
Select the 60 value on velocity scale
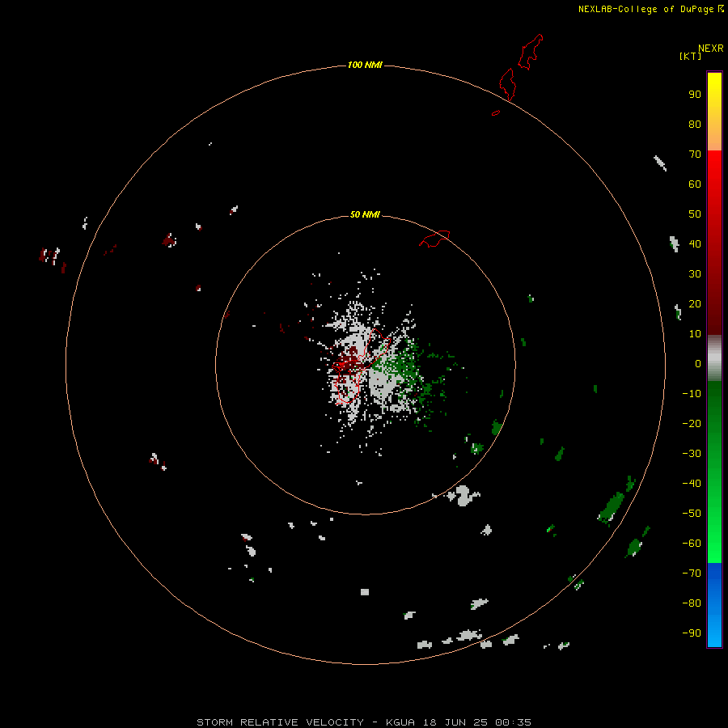point(695,184)
